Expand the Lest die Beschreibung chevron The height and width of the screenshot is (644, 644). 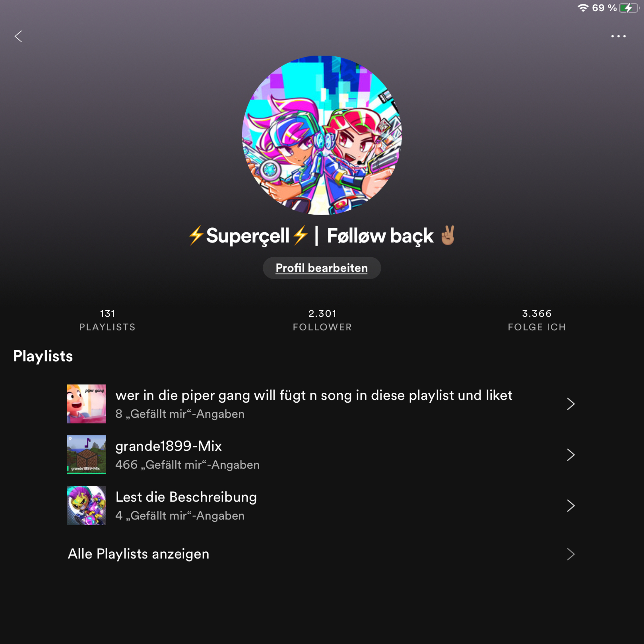click(571, 506)
